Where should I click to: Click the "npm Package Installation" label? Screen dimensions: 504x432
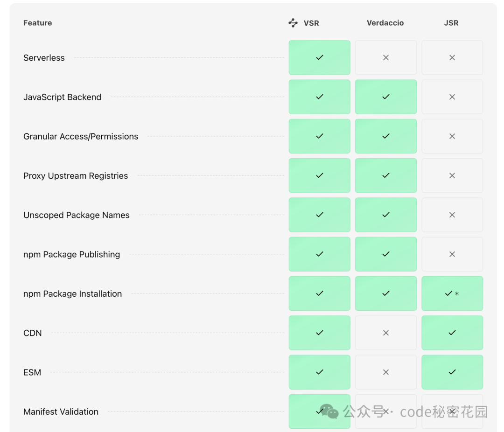click(x=73, y=294)
